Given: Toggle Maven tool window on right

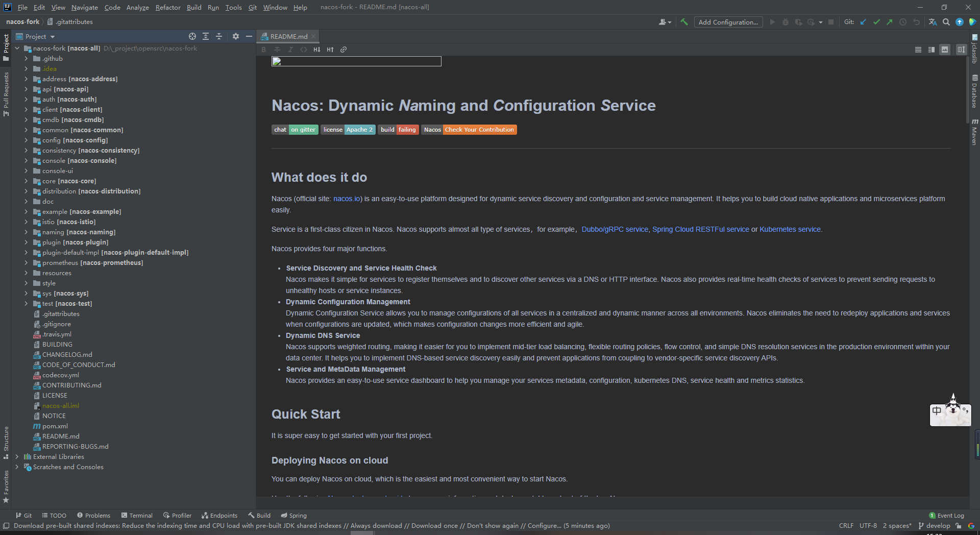Looking at the screenshot, I should point(974,132).
